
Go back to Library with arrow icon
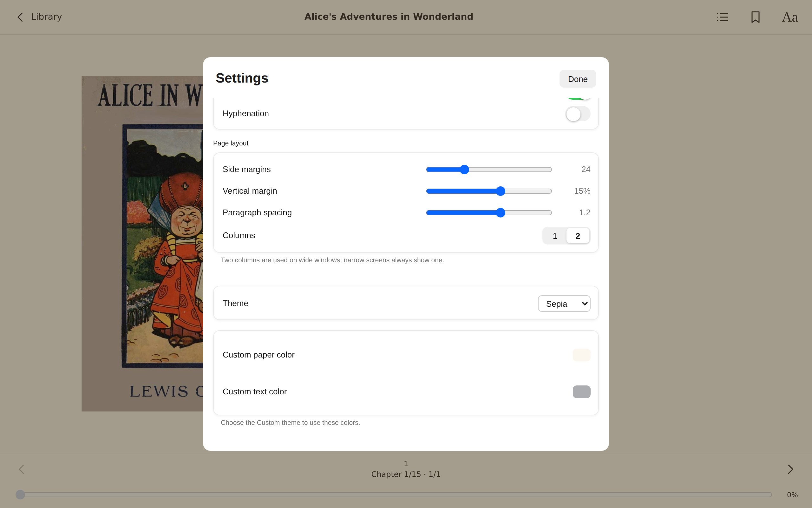click(21, 17)
